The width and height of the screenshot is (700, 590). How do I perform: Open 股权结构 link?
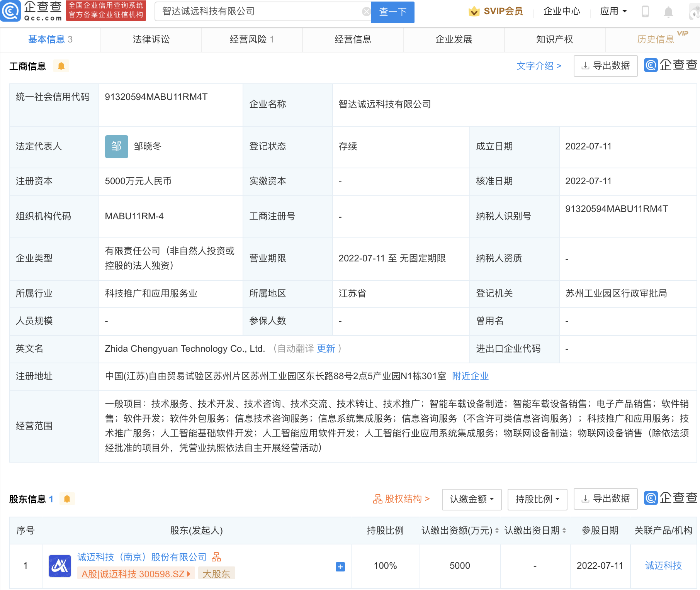(x=401, y=499)
